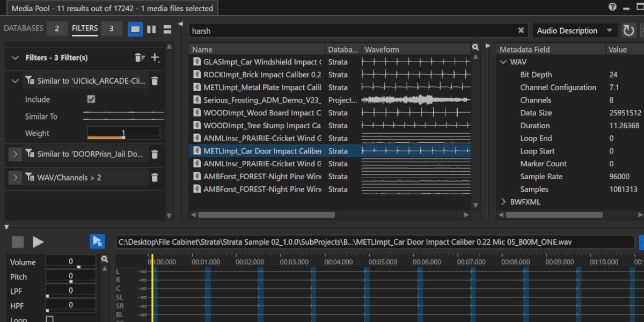
Task: Switch to the DATABASES tab
Action: (x=24, y=28)
